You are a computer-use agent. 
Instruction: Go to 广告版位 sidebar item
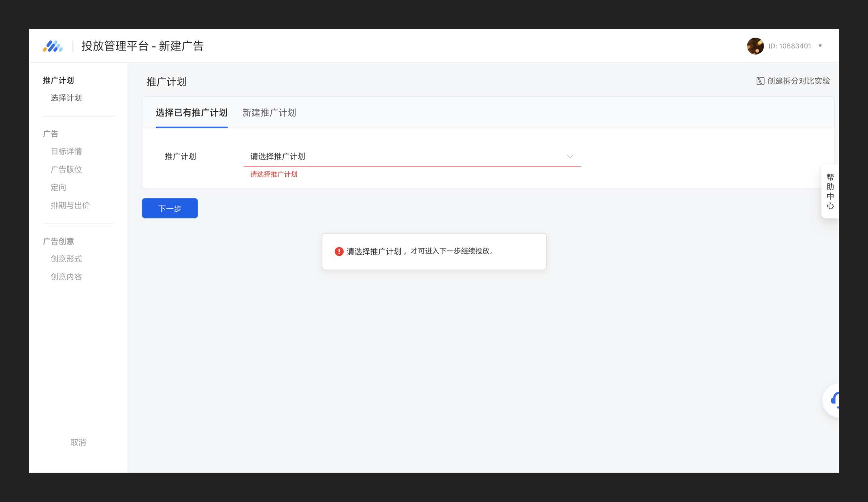[66, 169]
